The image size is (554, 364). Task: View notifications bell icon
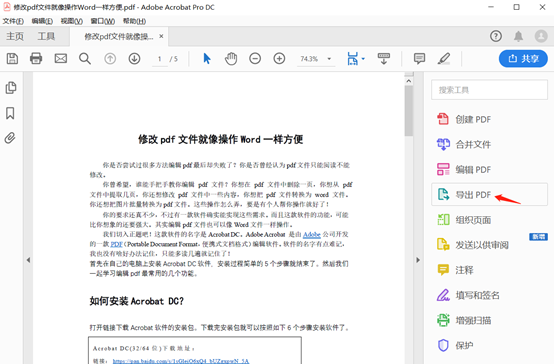click(x=518, y=36)
